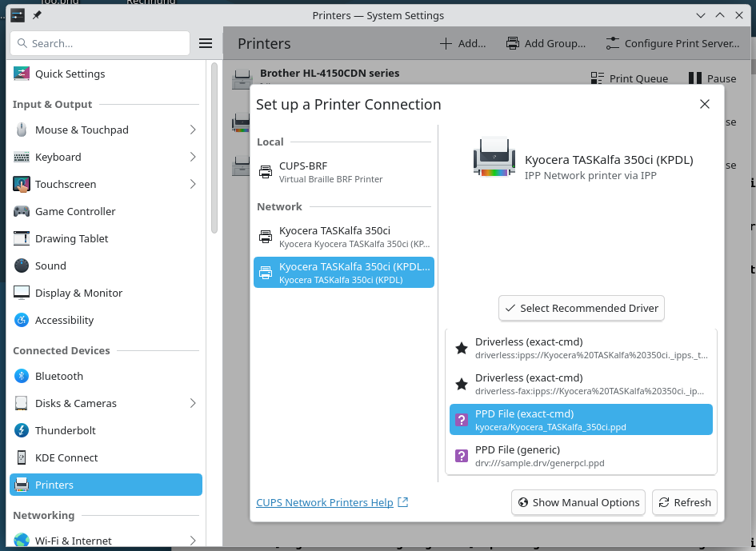This screenshot has width=756, height=551.
Task: Click the Bluetooth icon in sidebar
Action: point(22,376)
